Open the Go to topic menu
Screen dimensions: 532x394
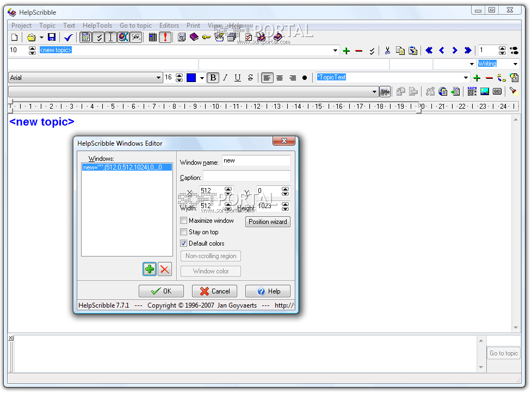(x=135, y=26)
